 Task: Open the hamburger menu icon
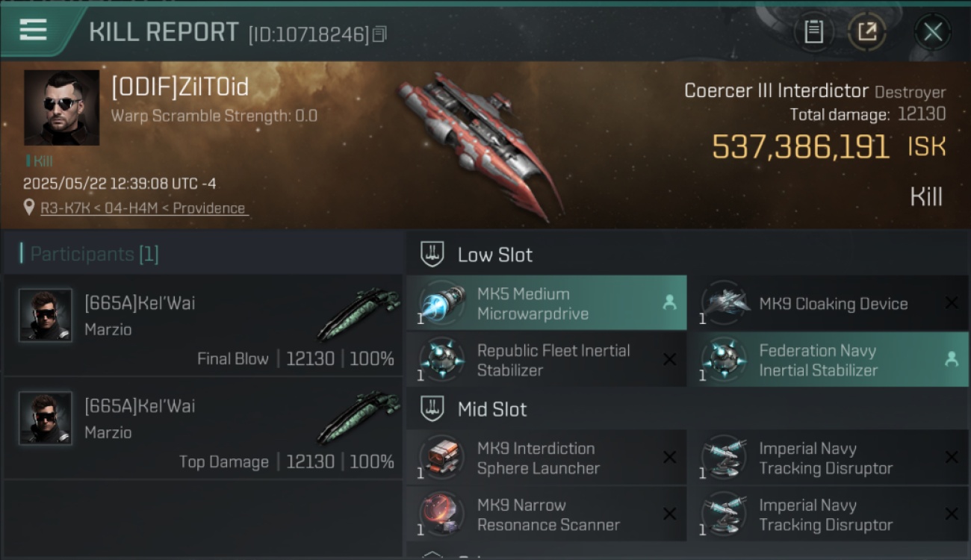(33, 30)
